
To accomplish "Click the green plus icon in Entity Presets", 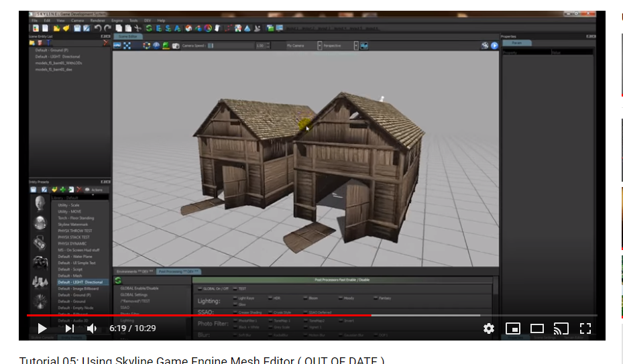I will 63,190.
